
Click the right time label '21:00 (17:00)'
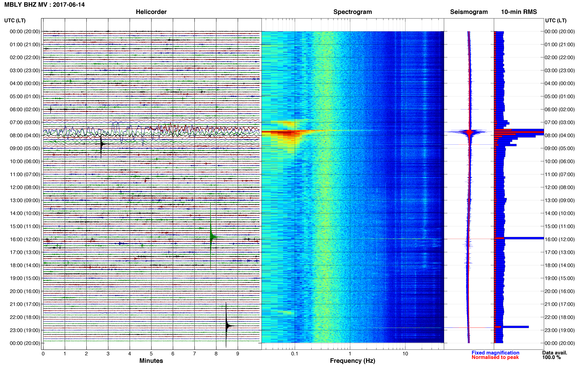[x=560, y=304]
